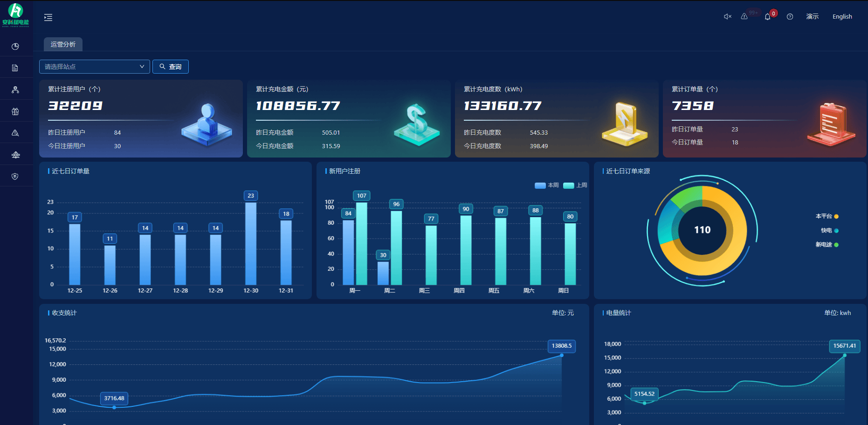Open the alert triangle with 99+ badge
This screenshot has height=425, width=868.
[x=744, y=16]
